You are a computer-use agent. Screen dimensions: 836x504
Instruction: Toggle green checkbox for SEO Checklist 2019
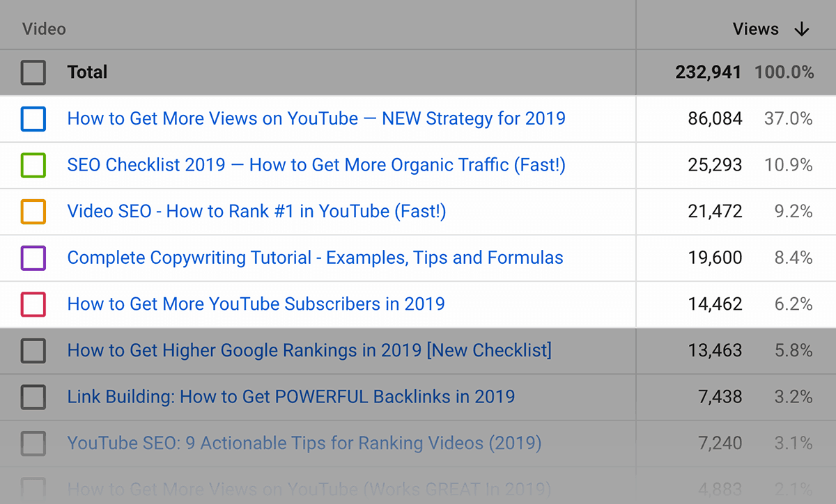click(33, 166)
